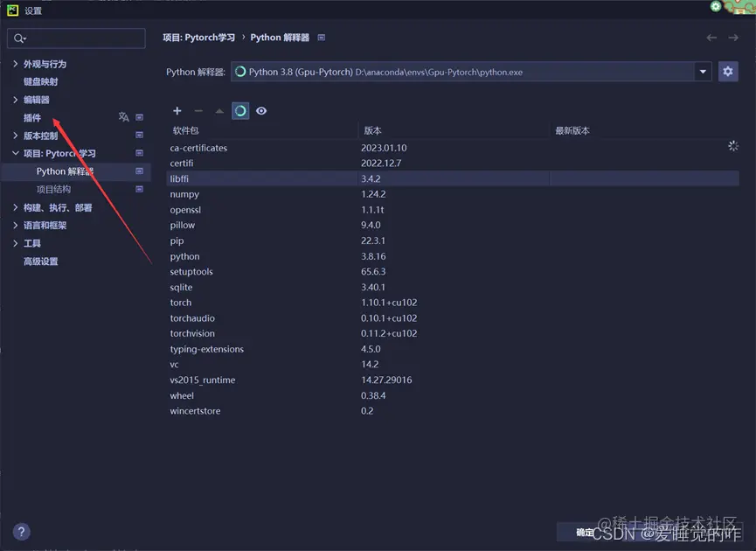
Task: Select the sqlite package row
Action: 453,287
